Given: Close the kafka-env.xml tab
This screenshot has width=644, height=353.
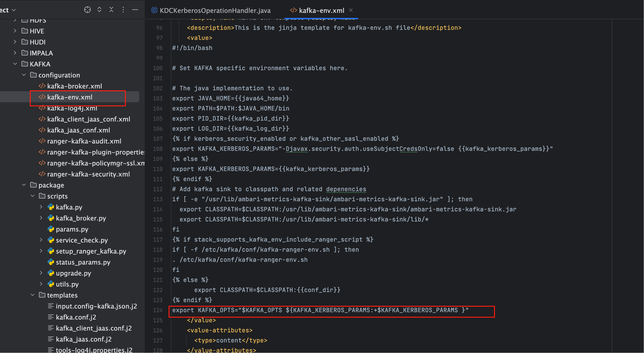Looking at the screenshot, I should tap(351, 10).
